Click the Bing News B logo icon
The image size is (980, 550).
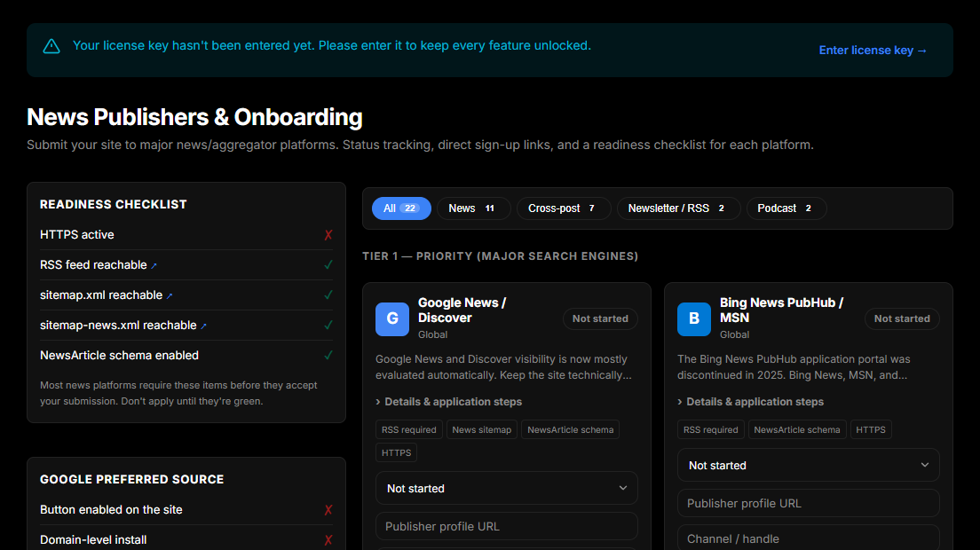694,319
